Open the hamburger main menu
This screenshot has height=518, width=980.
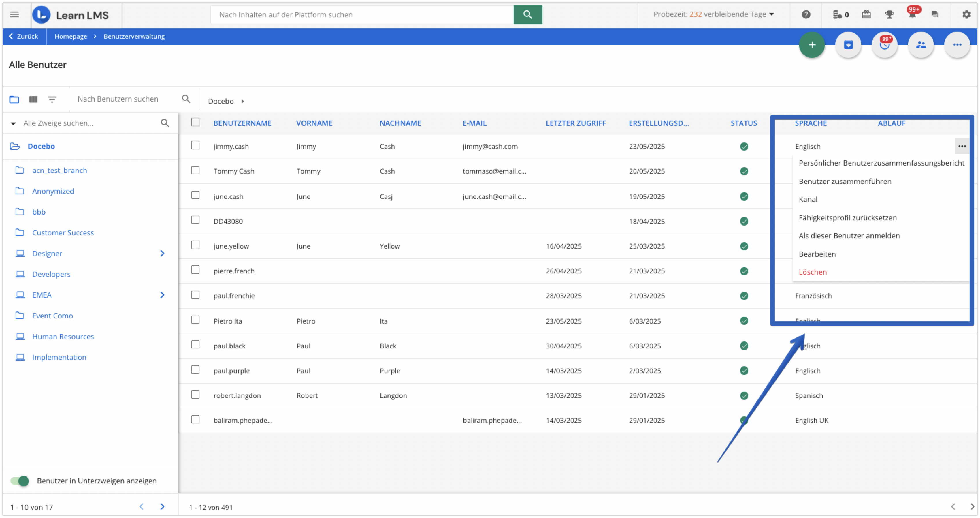point(14,14)
